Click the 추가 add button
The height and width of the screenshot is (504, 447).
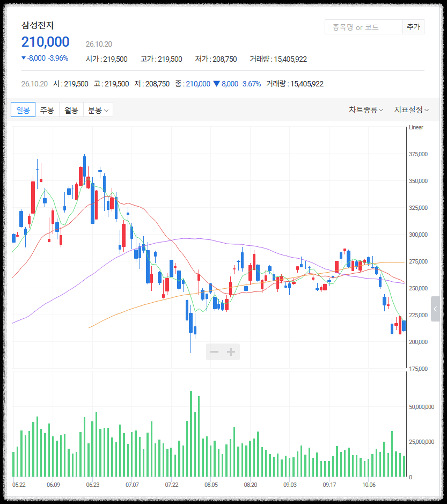[413, 27]
